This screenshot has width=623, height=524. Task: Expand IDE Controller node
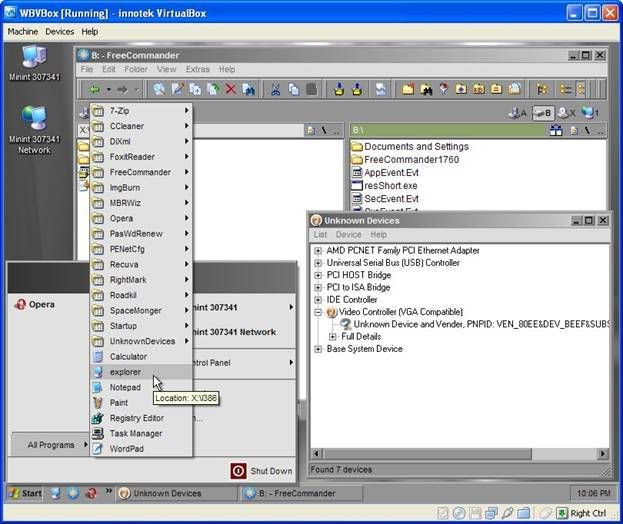[318, 300]
